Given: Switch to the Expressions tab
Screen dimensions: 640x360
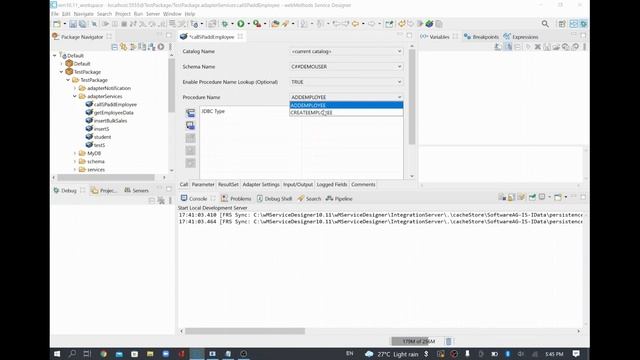Looking at the screenshot, I should coord(521,37).
